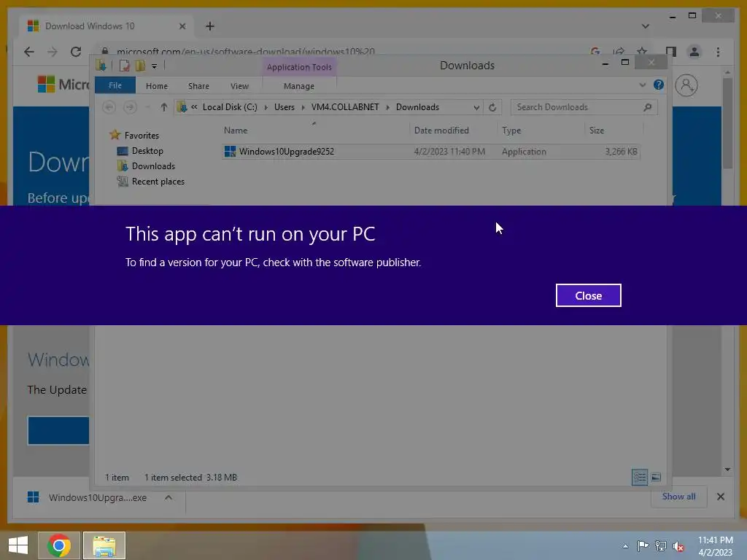Click the Microsoft logo on the webpage

63,85
